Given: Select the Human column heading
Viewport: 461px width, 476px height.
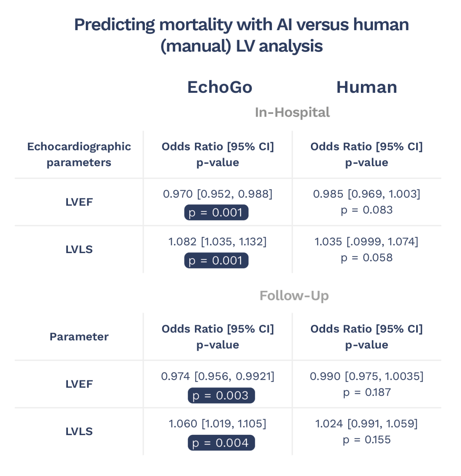Looking at the screenshot, I should pyautogui.click(x=366, y=87).
